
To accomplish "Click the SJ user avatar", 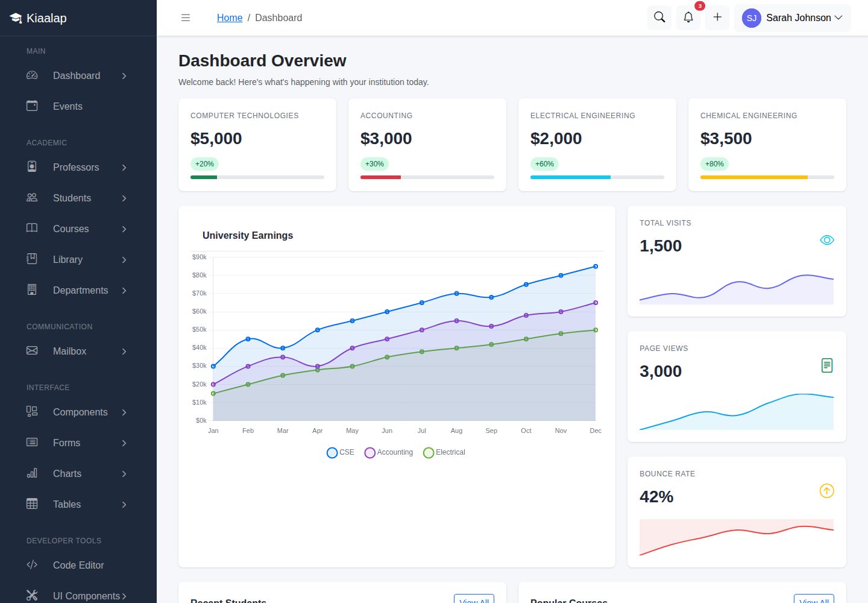I will click(x=752, y=18).
